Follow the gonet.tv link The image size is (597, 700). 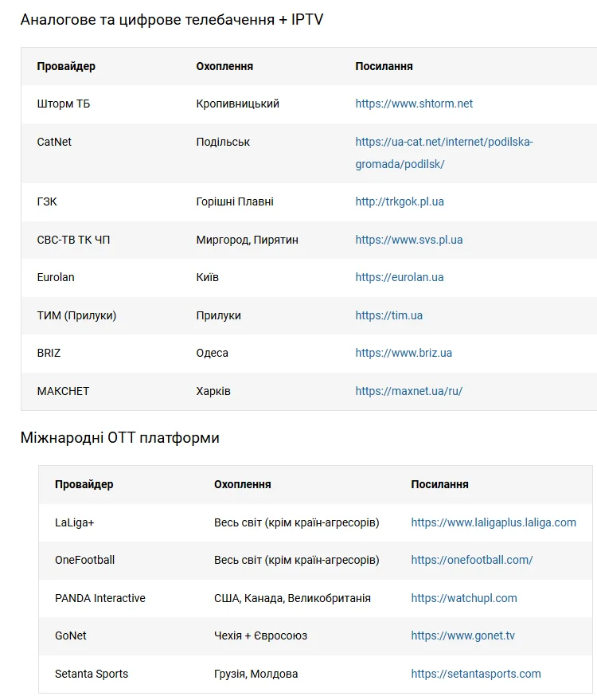(x=462, y=635)
